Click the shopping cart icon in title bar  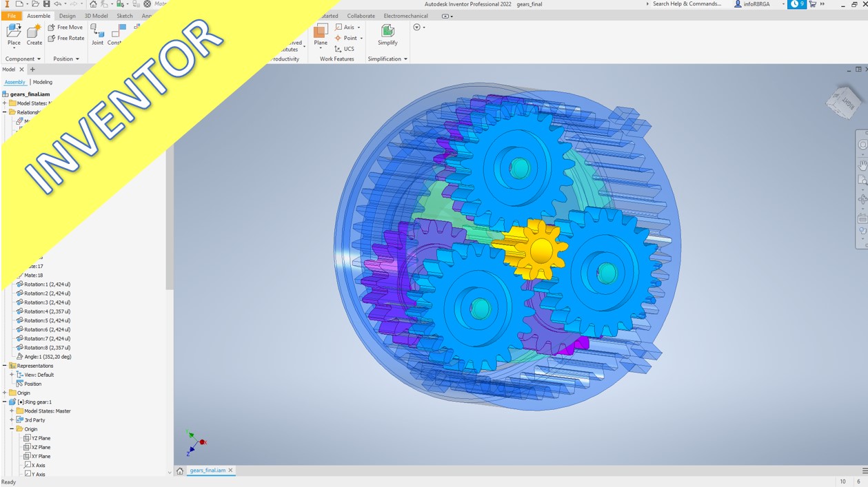pyautogui.click(x=812, y=4)
